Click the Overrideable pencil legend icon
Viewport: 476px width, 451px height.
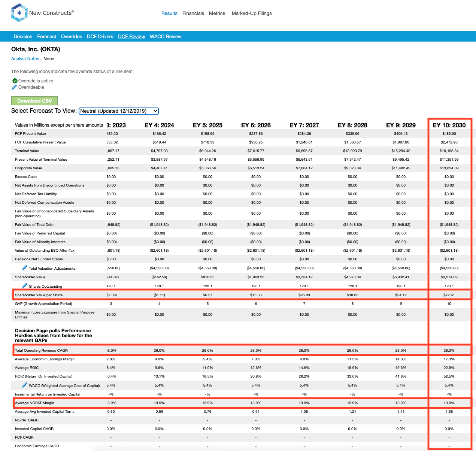click(x=14, y=87)
